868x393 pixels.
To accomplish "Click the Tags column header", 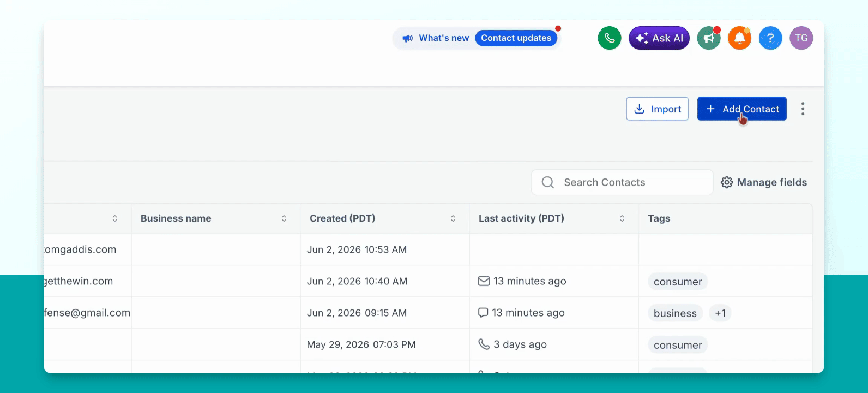I will [x=659, y=218].
